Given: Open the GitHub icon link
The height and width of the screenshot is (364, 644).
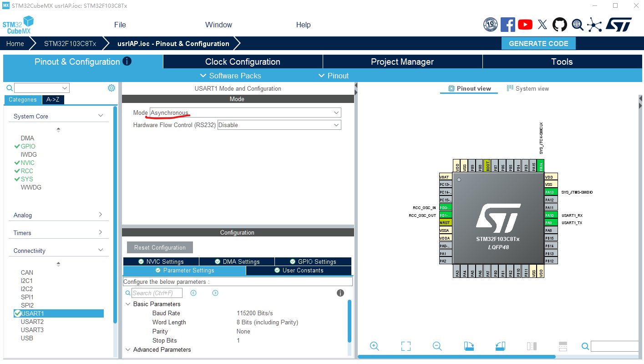Looking at the screenshot, I should (x=560, y=25).
